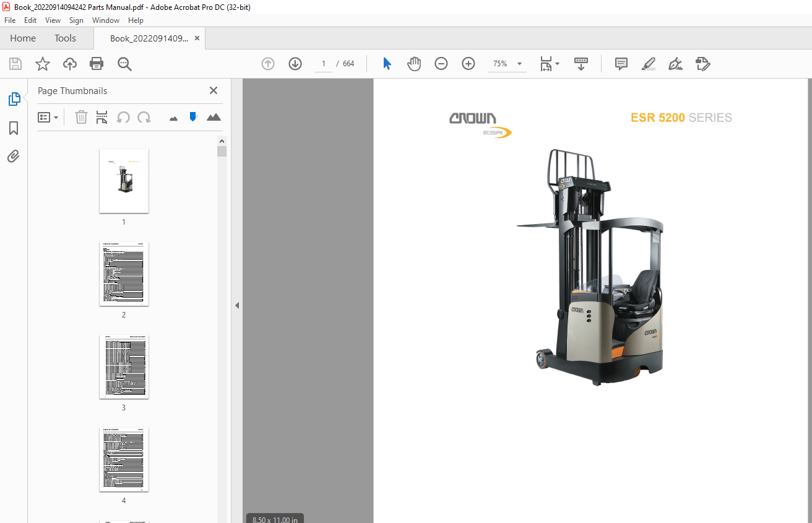Image resolution: width=812 pixels, height=523 pixels.
Task: Zoom in with the plus icon
Action: (x=469, y=64)
